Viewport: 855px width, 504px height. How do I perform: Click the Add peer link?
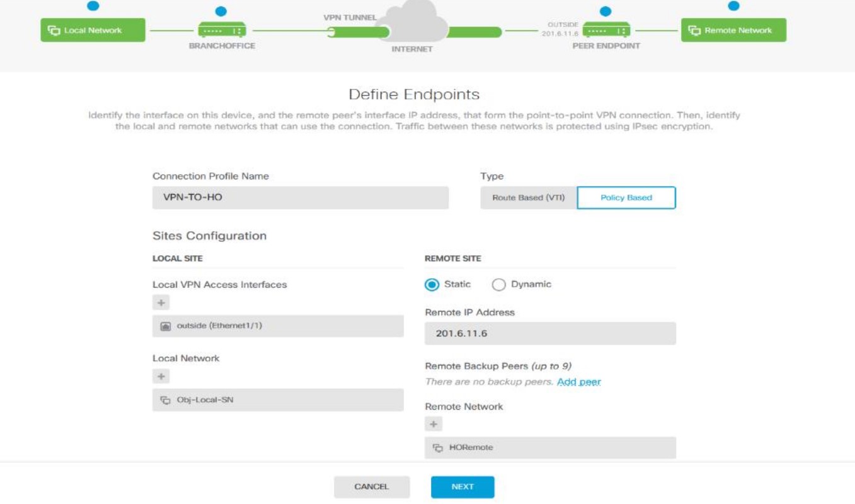point(578,382)
